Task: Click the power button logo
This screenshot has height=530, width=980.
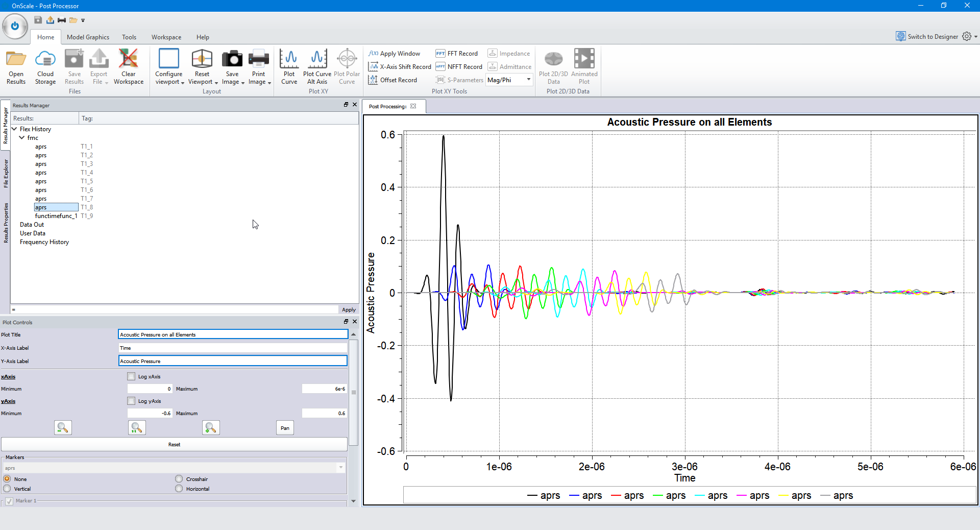Action: [15, 26]
